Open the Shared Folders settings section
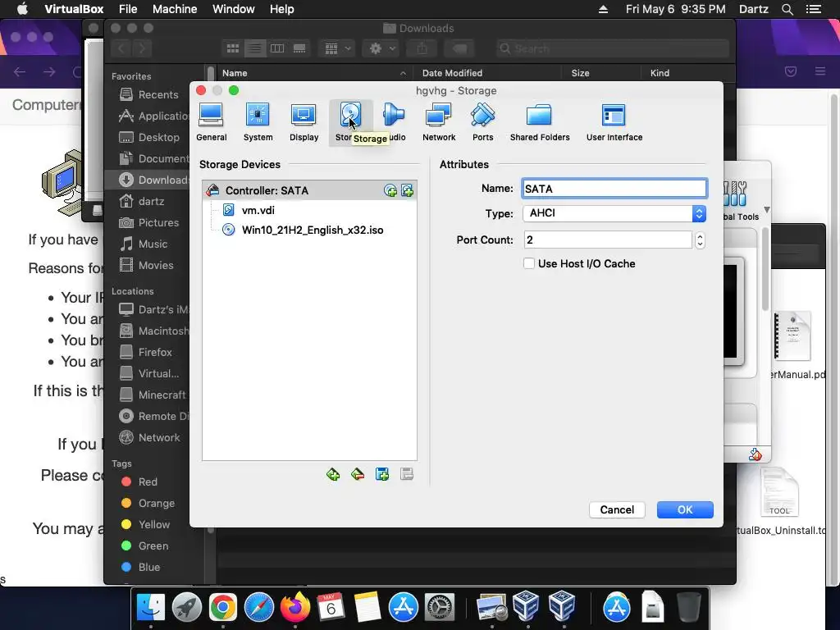Screen dimensions: 840x630 point(540,122)
